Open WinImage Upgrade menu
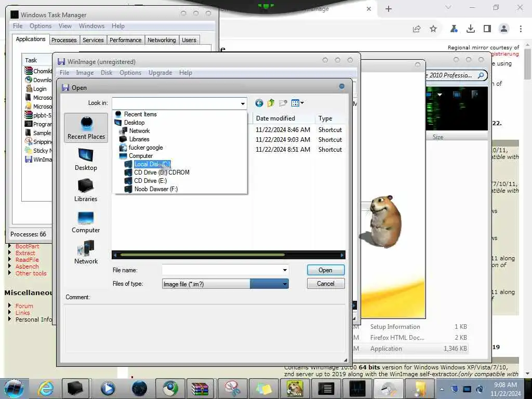532x399 pixels. pyautogui.click(x=160, y=73)
